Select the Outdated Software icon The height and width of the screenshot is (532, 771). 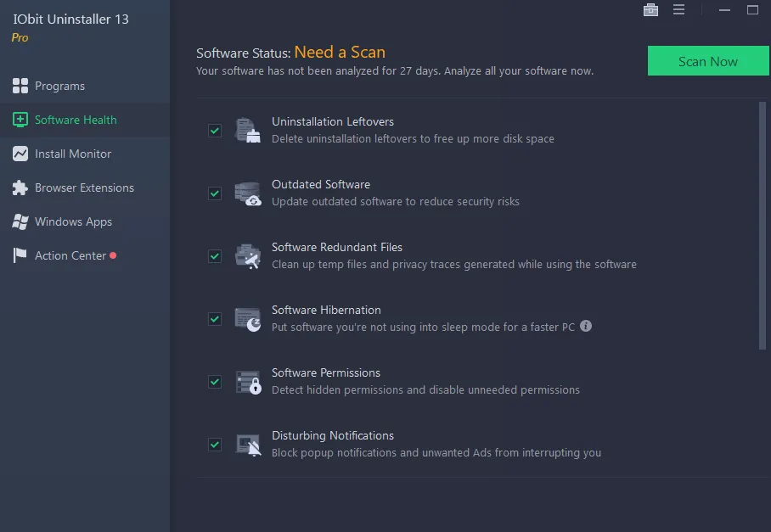247,193
